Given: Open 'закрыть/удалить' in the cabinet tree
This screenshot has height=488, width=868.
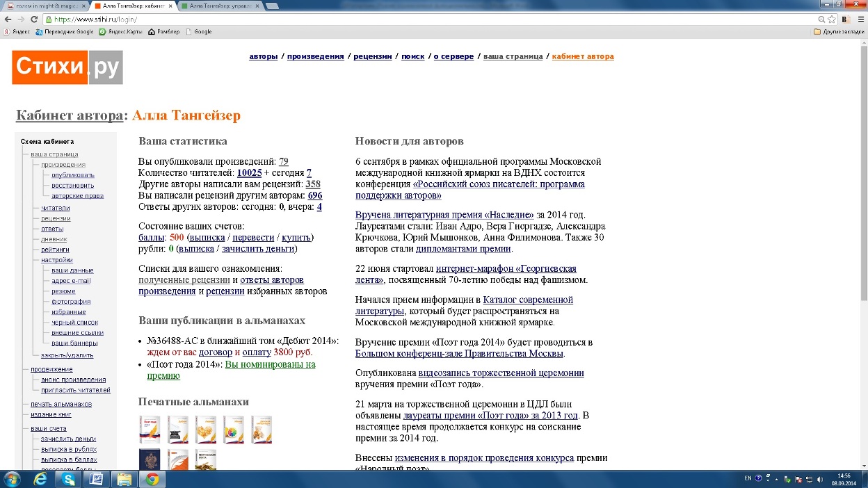Looking at the screenshot, I should (x=67, y=355).
